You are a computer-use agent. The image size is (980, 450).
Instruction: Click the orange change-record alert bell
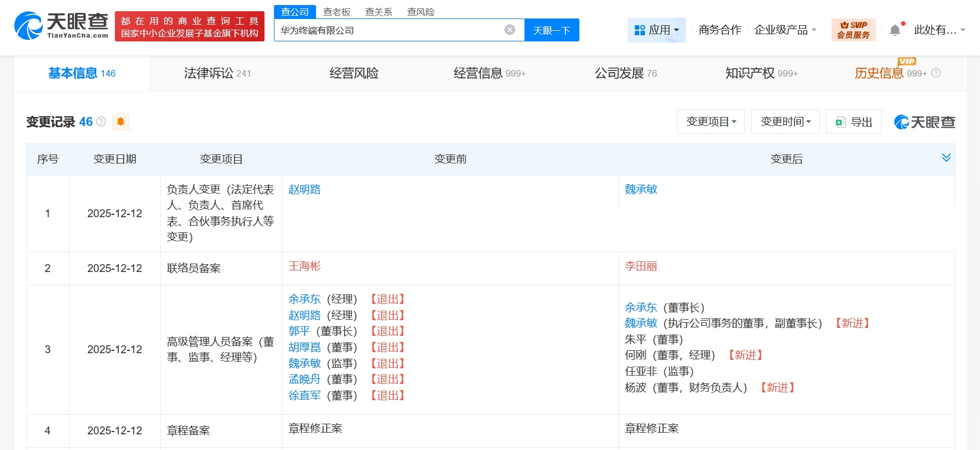coord(120,122)
